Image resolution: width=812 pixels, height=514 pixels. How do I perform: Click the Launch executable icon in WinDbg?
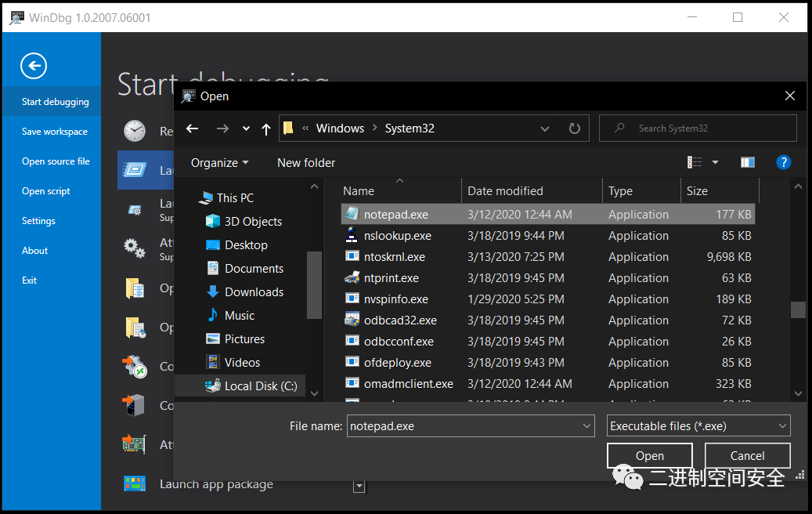pyautogui.click(x=135, y=169)
